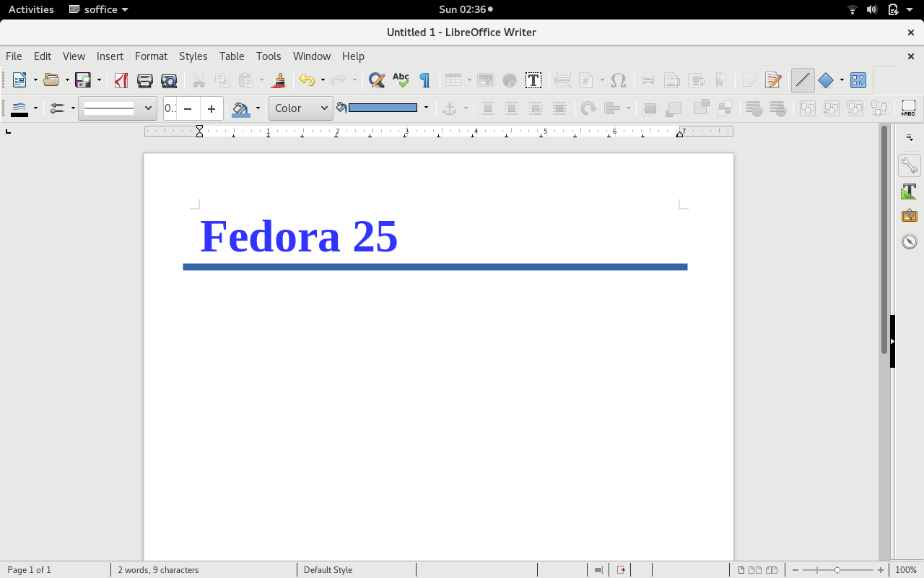Viewport: 924px width, 578px height.
Task: Open sidebar Navigator compass icon
Action: coord(910,241)
